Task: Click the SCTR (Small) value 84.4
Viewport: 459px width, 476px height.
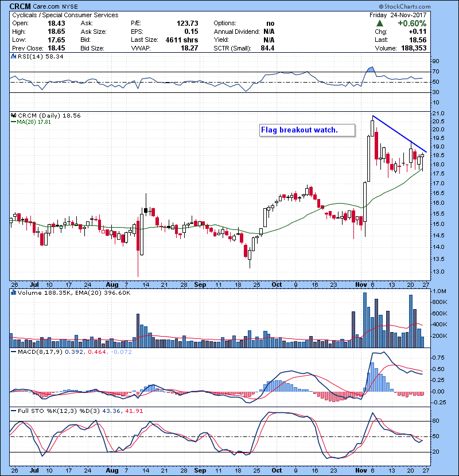Action: point(267,48)
